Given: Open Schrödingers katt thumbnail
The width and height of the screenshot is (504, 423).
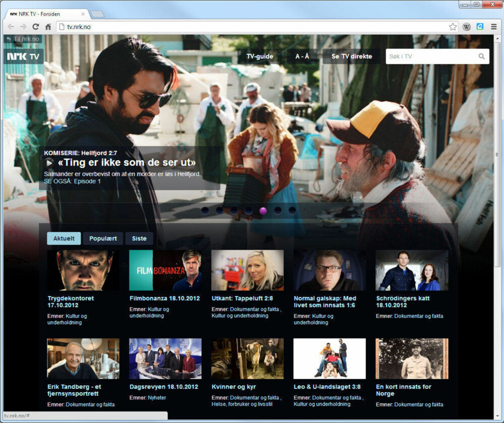Looking at the screenshot, I should (412, 270).
